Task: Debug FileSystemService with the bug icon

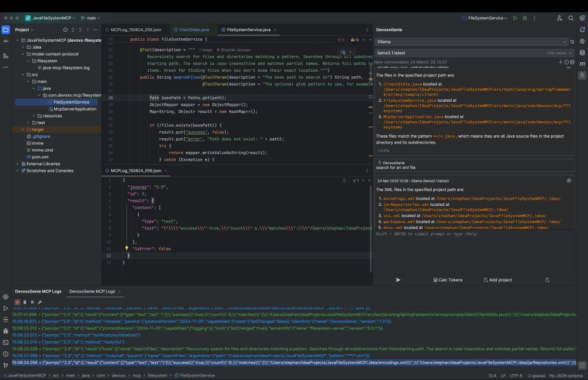Action: pyautogui.click(x=524, y=18)
